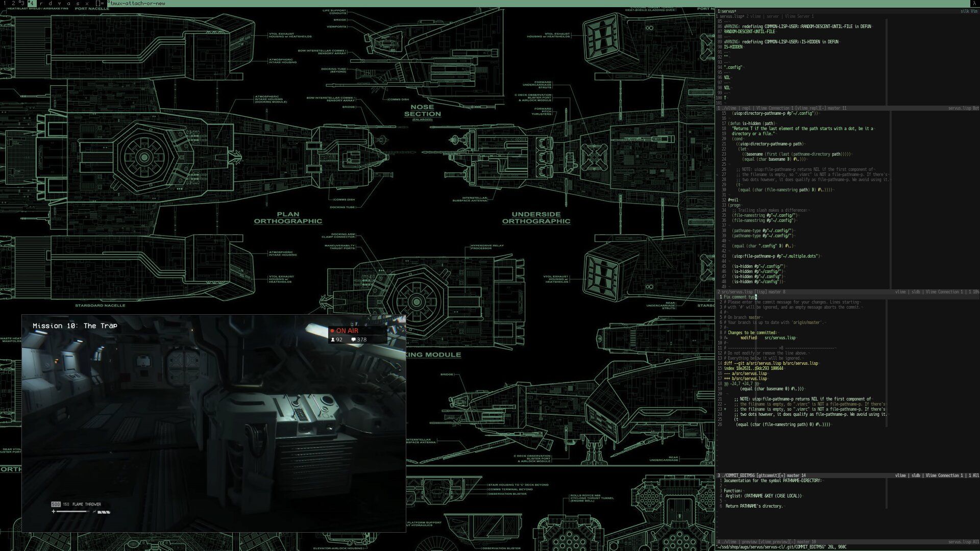This screenshot has height=551, width=980.
Task: Click the 'Arglist: (PATHNAME &KEY' preview line
Action: click(x=763, y=496)
